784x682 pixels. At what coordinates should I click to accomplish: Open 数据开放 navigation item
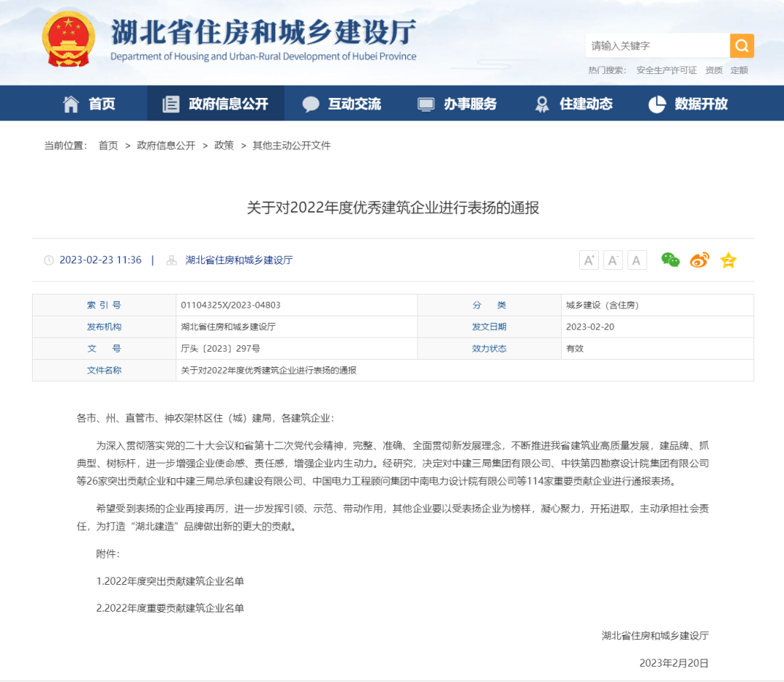[x=688, y=104]
